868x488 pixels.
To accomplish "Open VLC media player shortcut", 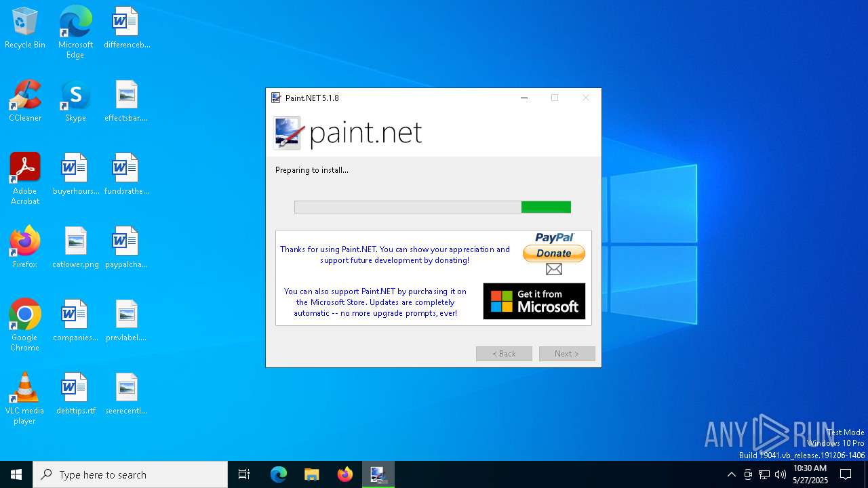I will [x=25, y=399].
